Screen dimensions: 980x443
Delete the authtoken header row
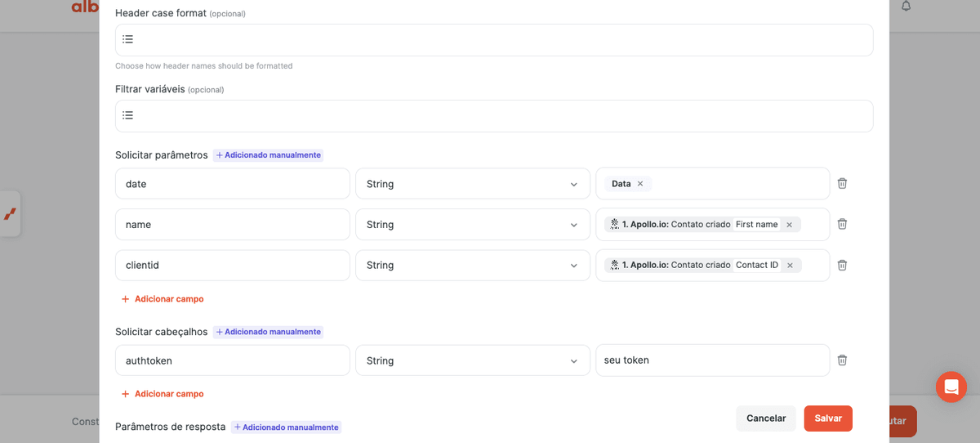842,360
